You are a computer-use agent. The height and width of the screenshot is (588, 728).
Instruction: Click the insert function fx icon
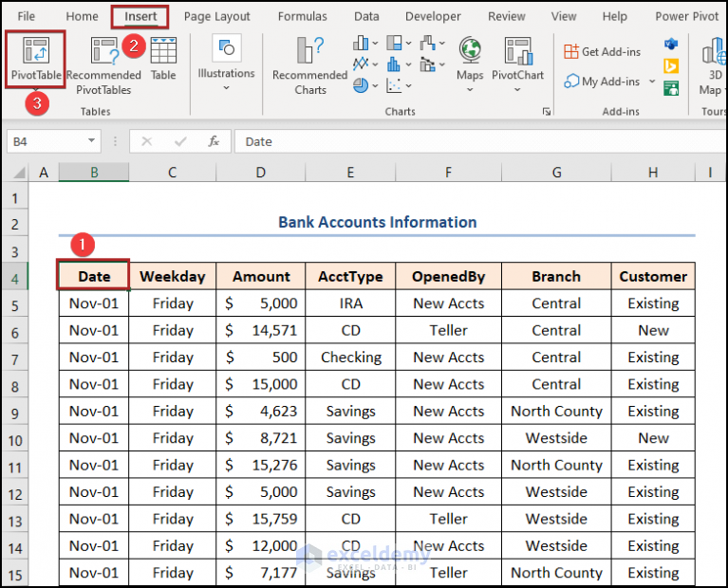[214, 141]
